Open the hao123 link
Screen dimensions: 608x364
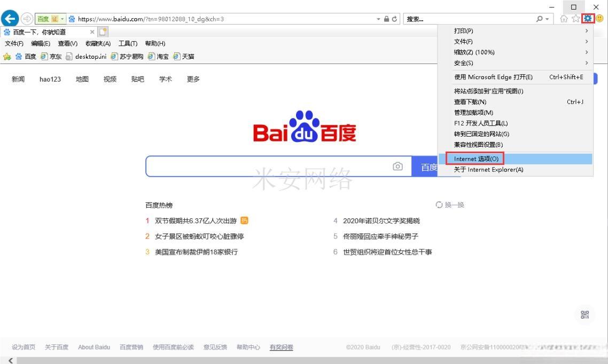click(50, 79)
